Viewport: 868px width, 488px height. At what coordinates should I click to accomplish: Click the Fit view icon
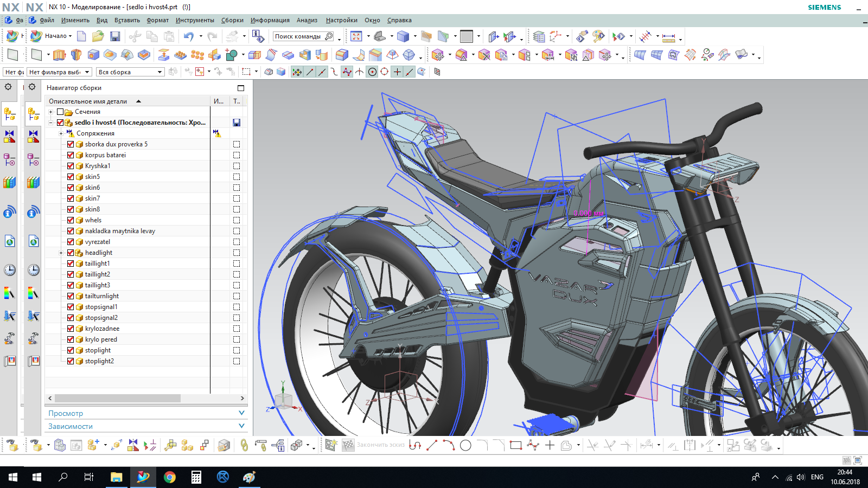point(356,36)
